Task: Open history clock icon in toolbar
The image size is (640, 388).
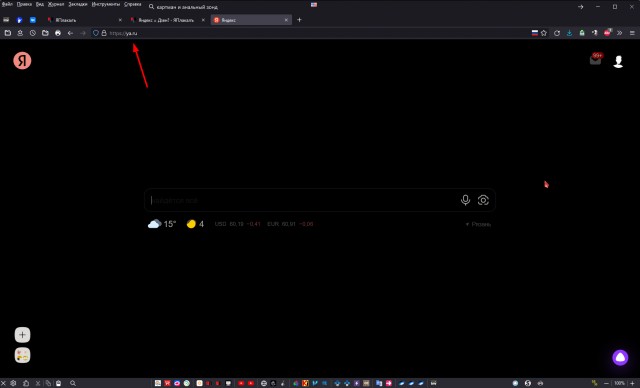Action: pyautogui.click(x=33, y=33)
